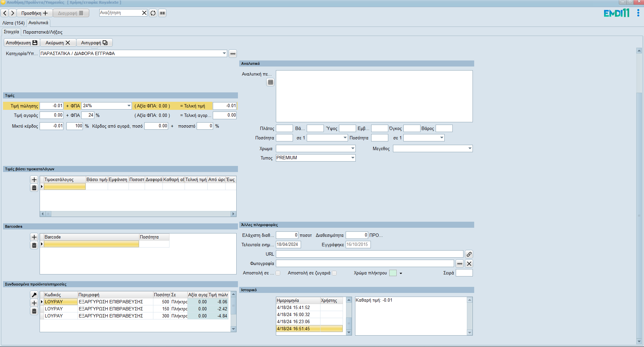
Task: Open the second 'σε 1' unit dropdown
Action: (442, 138)
